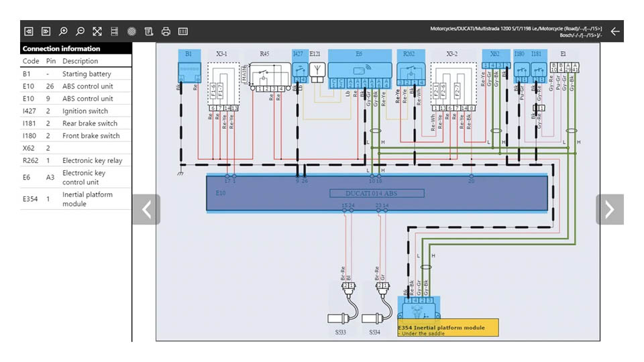The height and width of the screenshot is (362, 644).
Task: Click the Description column header
Action: point(80,61)
